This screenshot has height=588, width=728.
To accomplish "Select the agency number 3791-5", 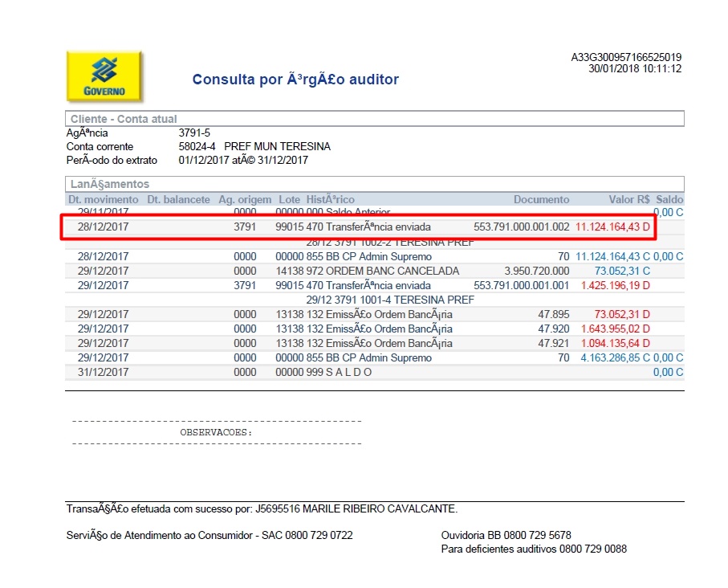I will point(194,133).
